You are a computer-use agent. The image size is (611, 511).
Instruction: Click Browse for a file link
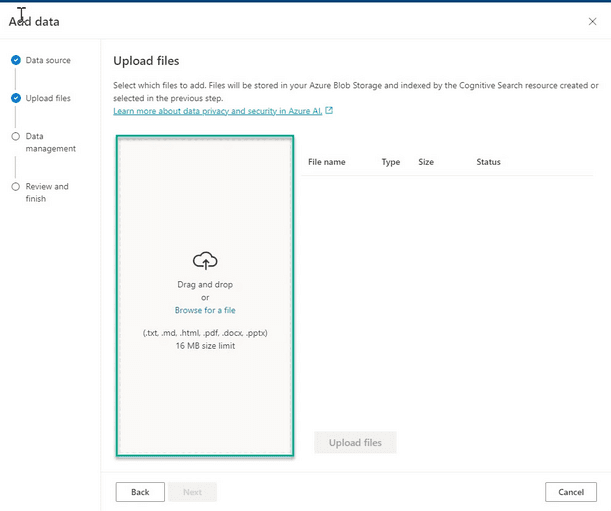(x=205, y=310)
